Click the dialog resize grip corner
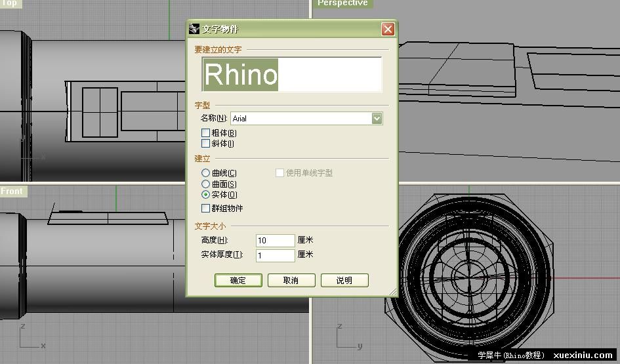This screenshot has width=620, height=364. click(x=392, y=292)
